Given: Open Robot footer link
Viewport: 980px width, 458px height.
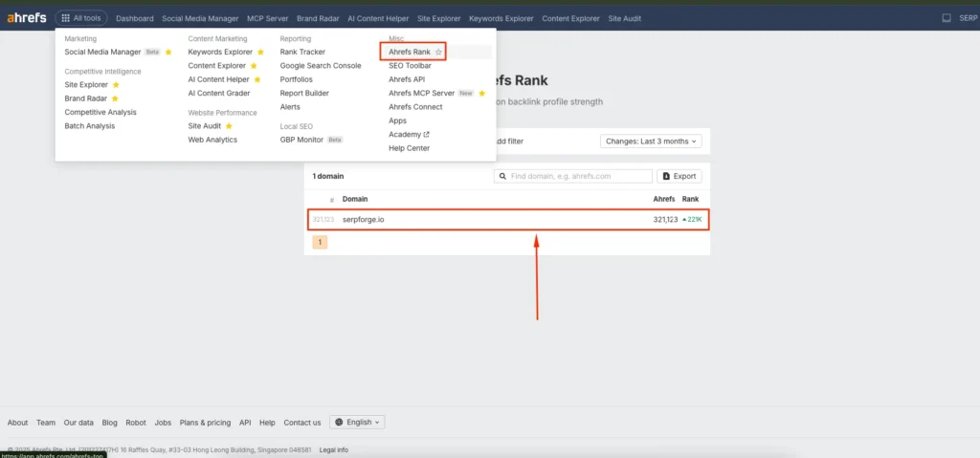Looking at the screenshot, I should coord(136,423).
